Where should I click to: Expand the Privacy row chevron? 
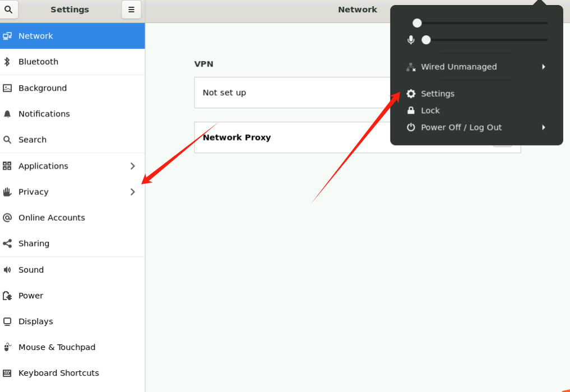133,192
